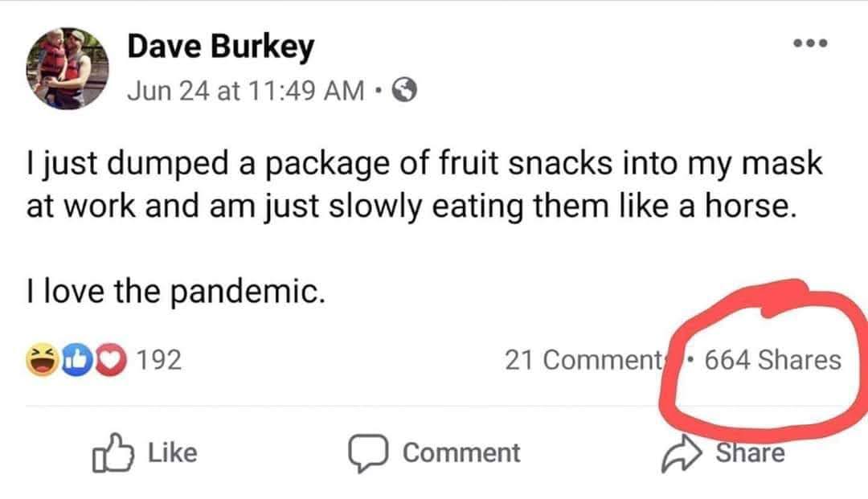Open the 21 Comments link

coord(593,359)
